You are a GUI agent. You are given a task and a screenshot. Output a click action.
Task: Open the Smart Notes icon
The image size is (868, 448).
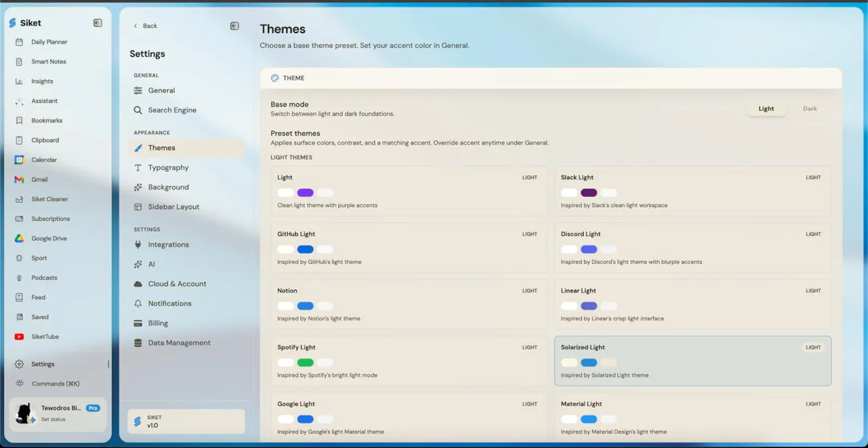tap(19, 61)
